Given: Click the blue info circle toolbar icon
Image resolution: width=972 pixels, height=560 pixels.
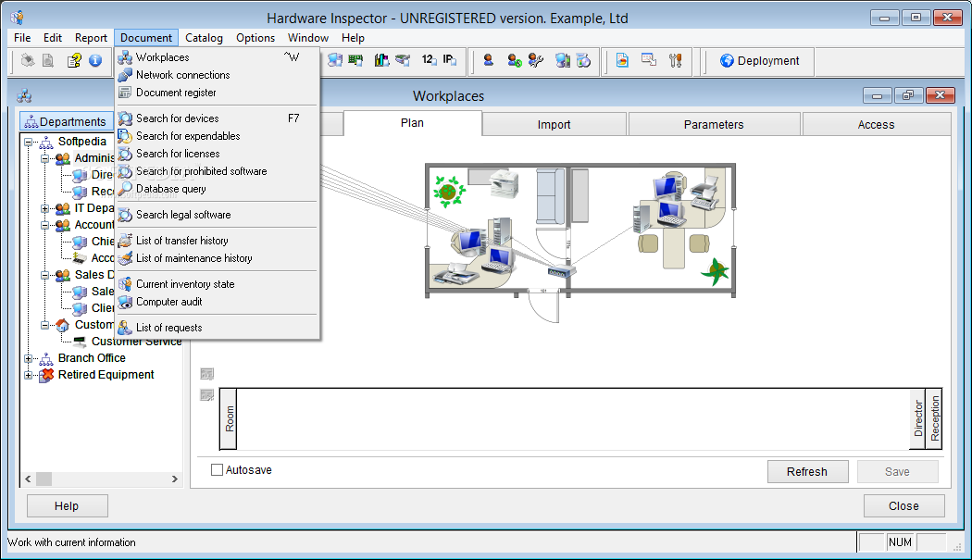Looking at the screenshot, I should pyautogui.click(x=95, y=60).
